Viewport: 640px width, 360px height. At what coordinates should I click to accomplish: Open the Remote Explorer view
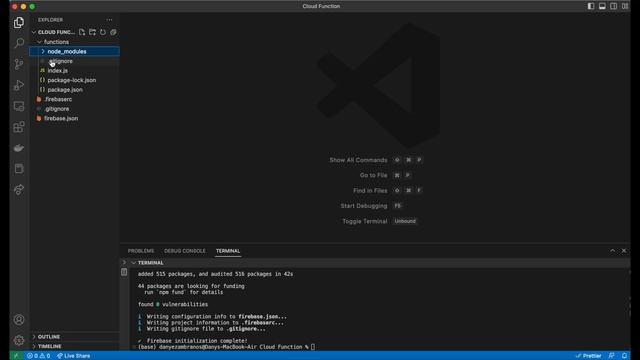pos(19,106)
